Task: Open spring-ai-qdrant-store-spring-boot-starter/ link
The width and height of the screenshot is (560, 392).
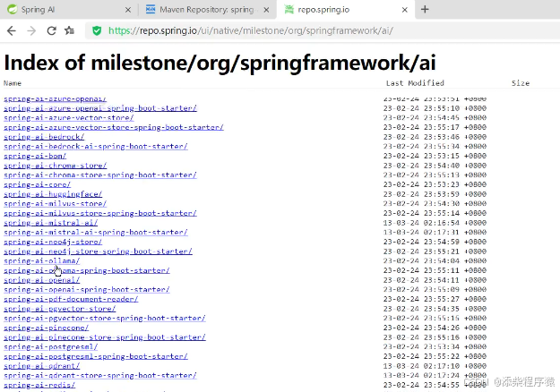Action: (x=100, y=376)
